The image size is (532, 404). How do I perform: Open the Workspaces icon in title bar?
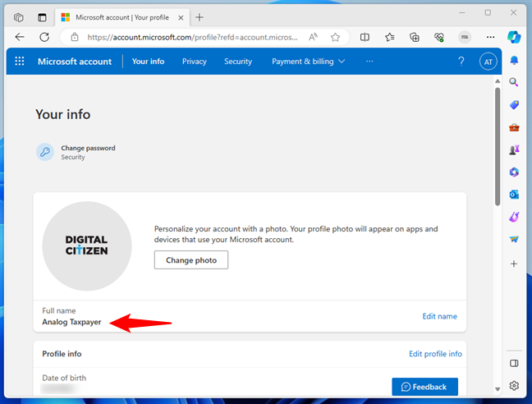tap(19, 17)
